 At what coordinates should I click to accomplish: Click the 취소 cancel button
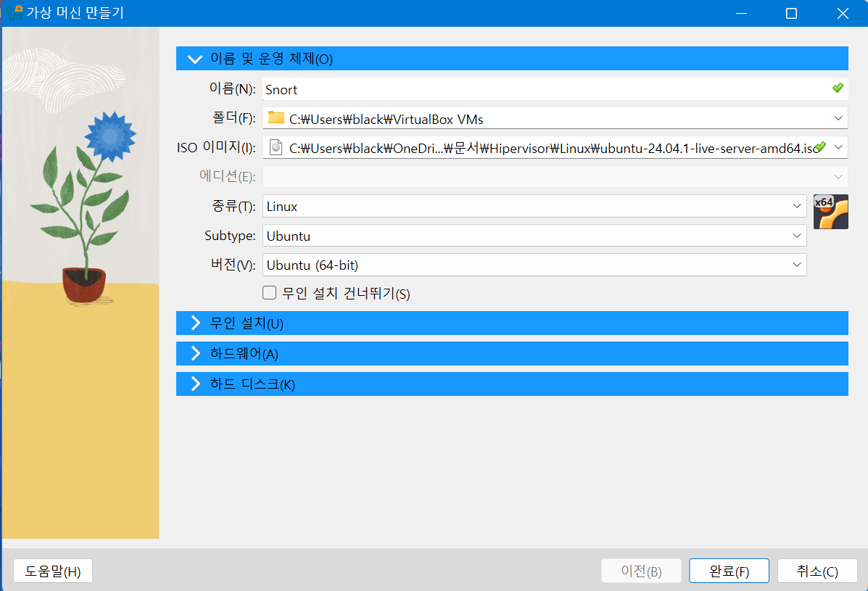[x=817, y=571]
